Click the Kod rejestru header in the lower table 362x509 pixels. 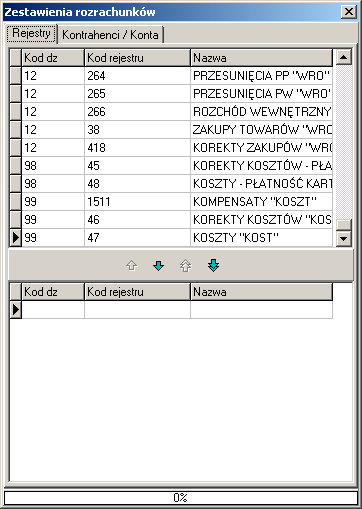(137, 292)
